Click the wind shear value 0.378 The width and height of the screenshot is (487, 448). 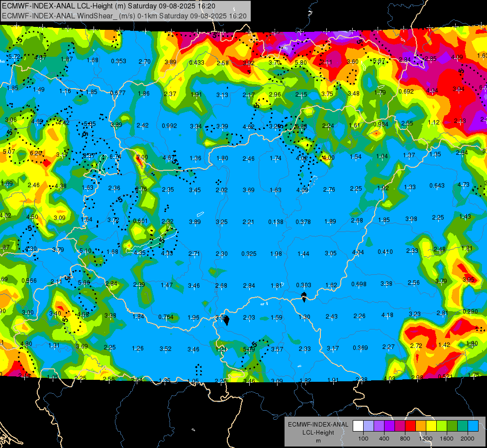[x=303, y=222]
